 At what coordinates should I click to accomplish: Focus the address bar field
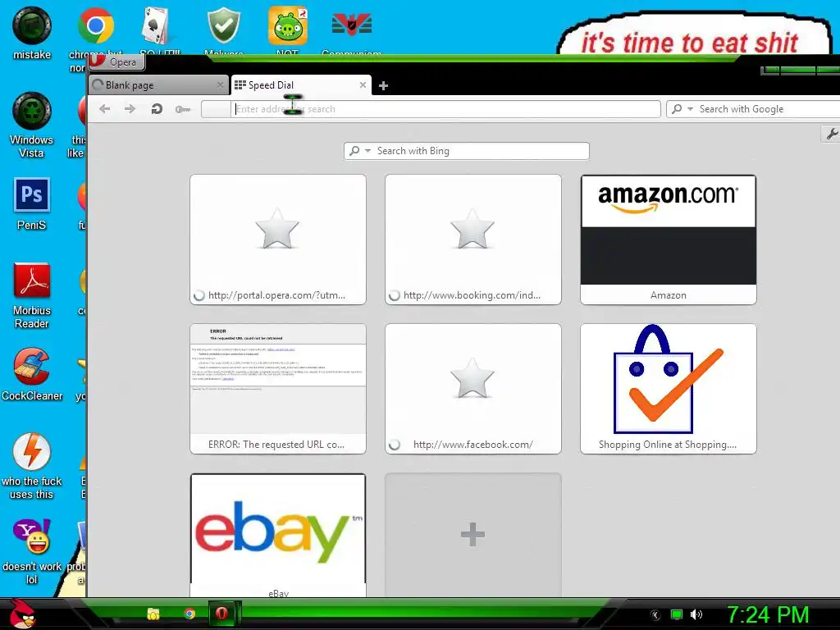tap(431, 109)
